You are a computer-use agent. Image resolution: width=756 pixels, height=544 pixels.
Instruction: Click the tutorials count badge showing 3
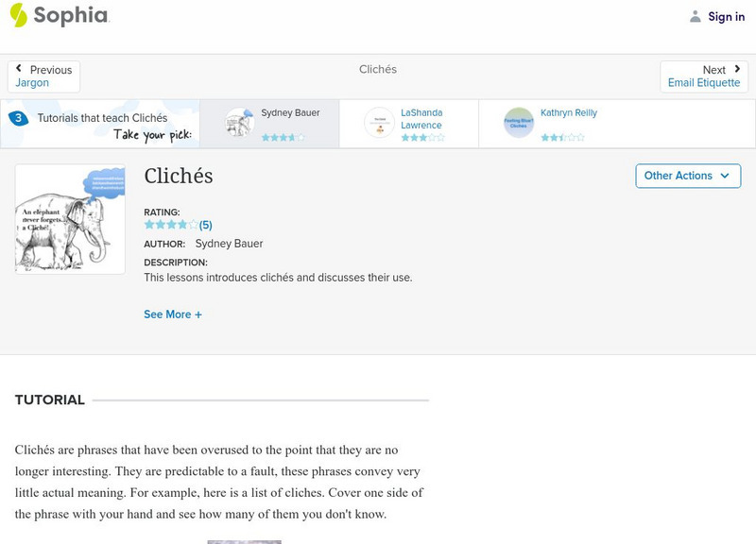tap(17, 118)
